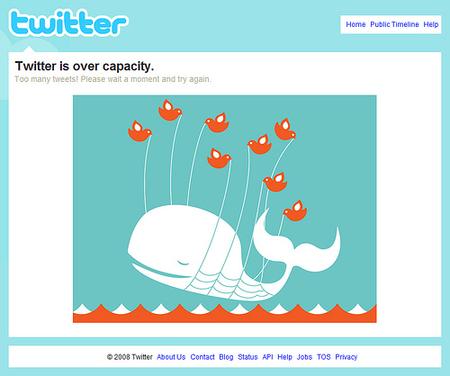Viewport: 450px width, 376px height.
Task: Click the "Twitter is over capacity." heading
Action: point(85,66)
